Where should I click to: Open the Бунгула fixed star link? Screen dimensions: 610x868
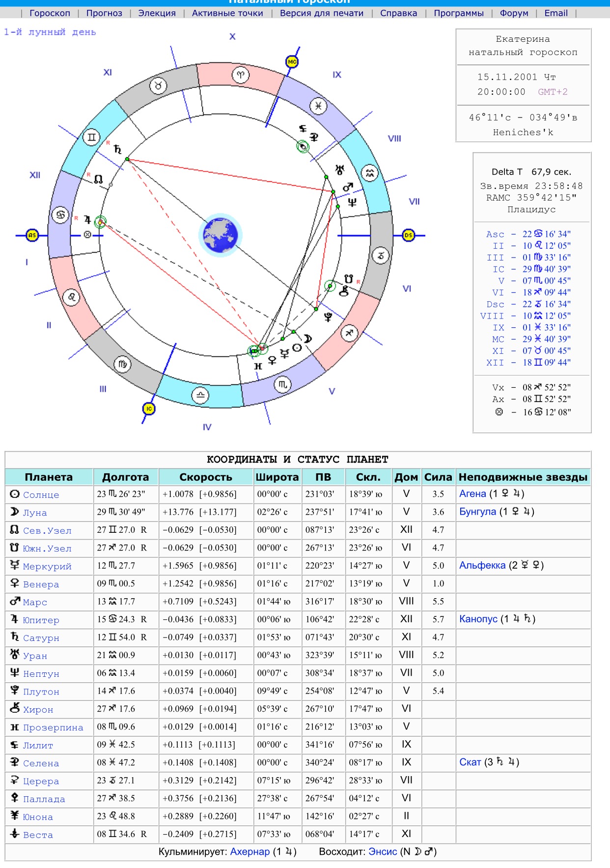[477, 512]
